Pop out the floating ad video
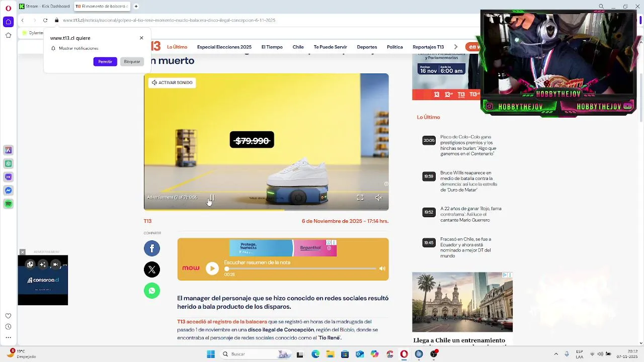 coord(30,264)
